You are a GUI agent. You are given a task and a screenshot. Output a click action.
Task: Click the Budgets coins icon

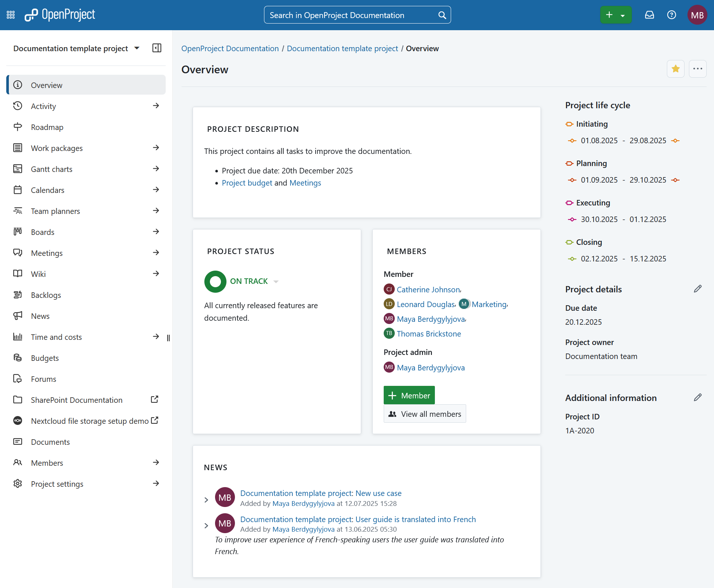click(x=18, y=358)
